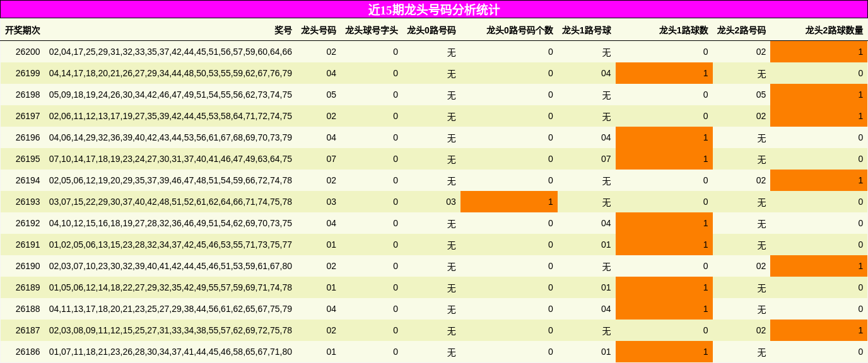Click the winning numbers for period 26194
This screenshot has width=868, height=363.
tap(170, 180)
